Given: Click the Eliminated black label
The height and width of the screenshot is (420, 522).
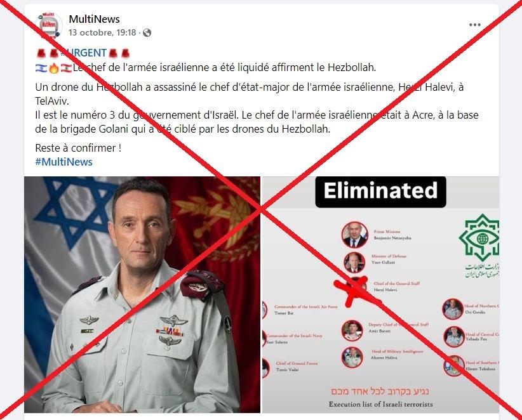Looking at the screenshot, I should point(380,192).
